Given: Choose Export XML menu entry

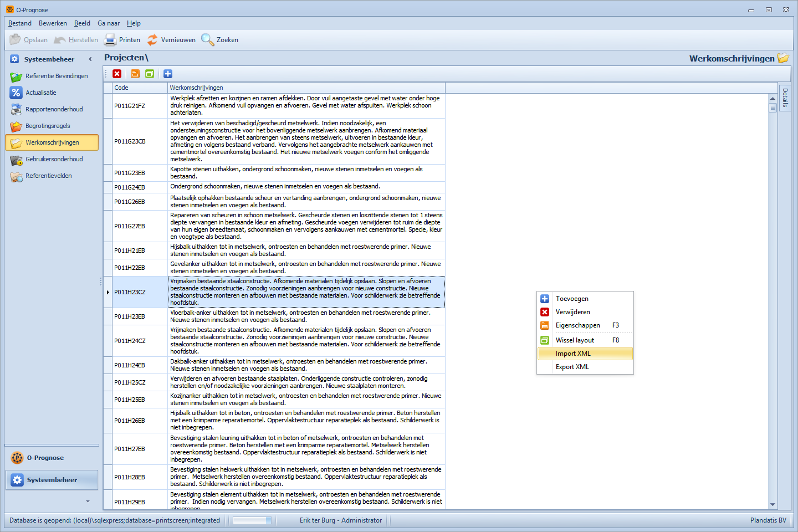Looking at the screenshot, I should coord(585,367).
